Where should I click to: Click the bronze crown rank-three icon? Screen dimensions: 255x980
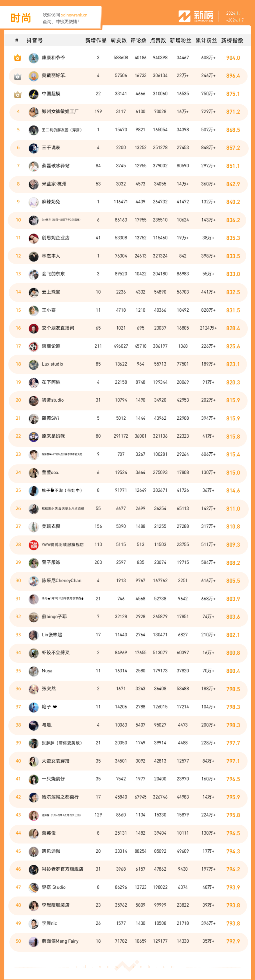coord(17,94)
